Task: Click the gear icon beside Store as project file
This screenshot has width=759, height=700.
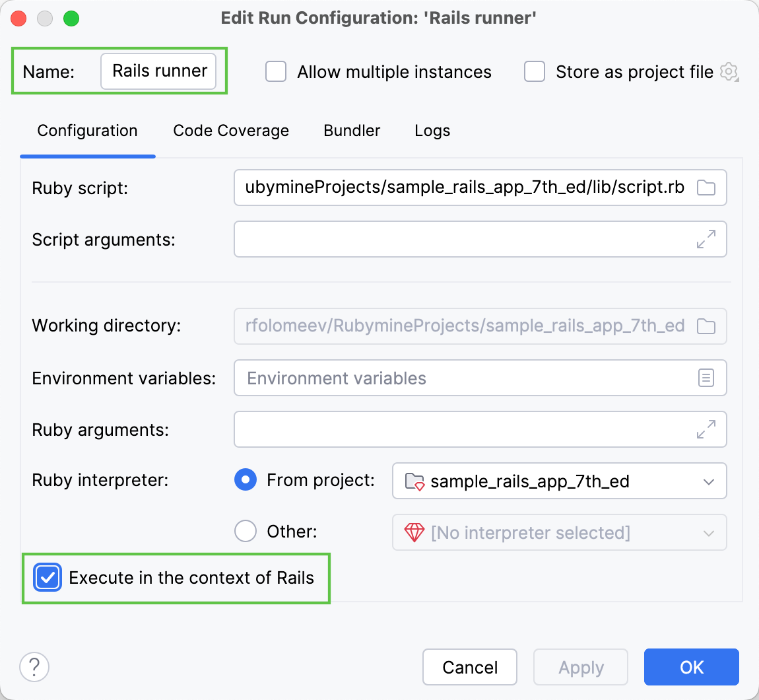Action: click(729, 72)
